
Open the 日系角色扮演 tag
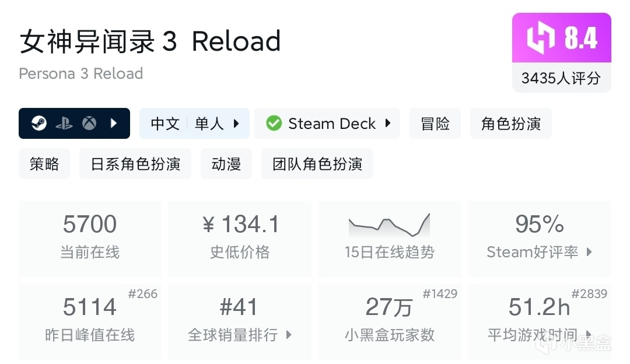[135, 164]
